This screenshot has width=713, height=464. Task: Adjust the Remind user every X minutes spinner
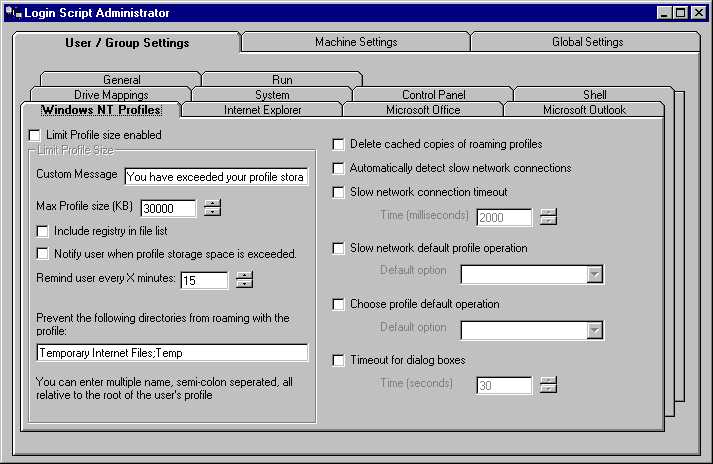[244, 281]
